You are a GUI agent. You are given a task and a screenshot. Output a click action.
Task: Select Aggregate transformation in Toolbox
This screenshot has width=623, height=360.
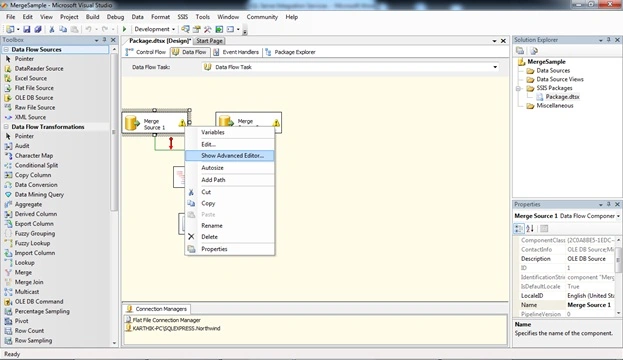click(28, 204)
